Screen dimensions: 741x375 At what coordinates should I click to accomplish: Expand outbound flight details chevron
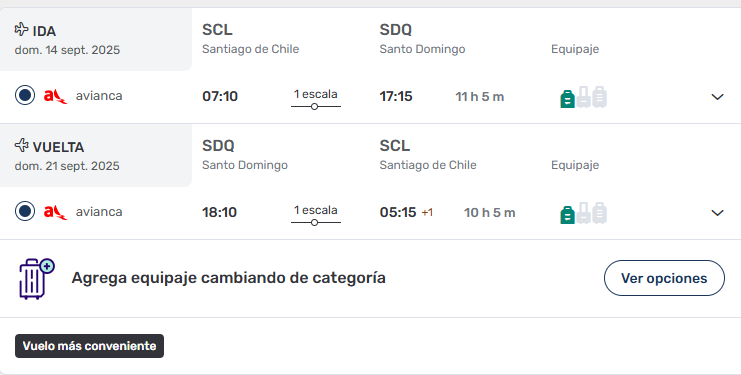point(717,97)
